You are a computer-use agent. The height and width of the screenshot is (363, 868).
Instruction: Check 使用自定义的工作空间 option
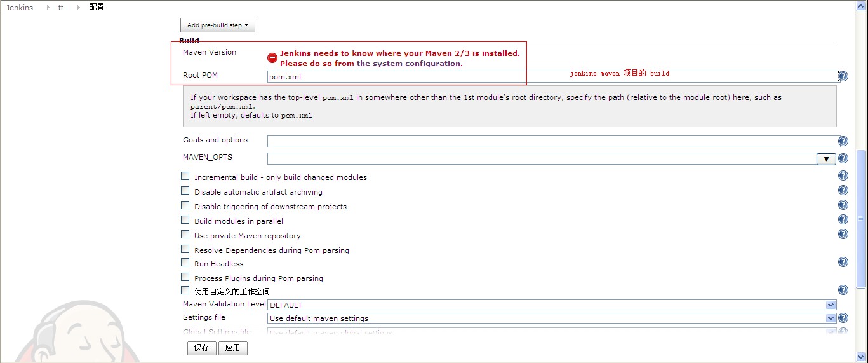185,291
